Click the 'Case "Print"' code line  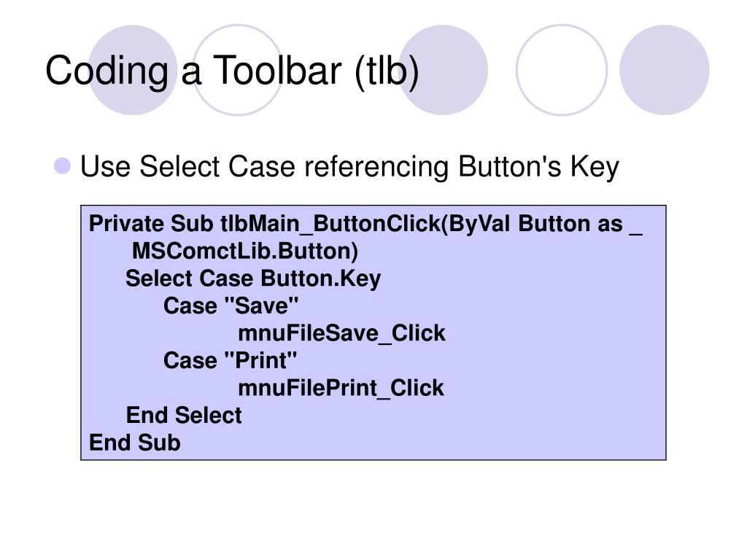coord(230,360)
